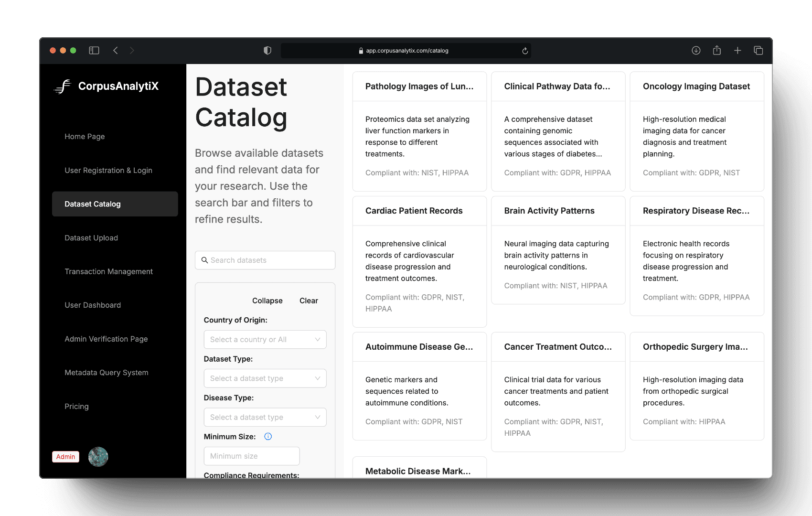The width and height of the screenshot is (812, 516).
Task: Click the user avatar image
Action: coord(98,457)
